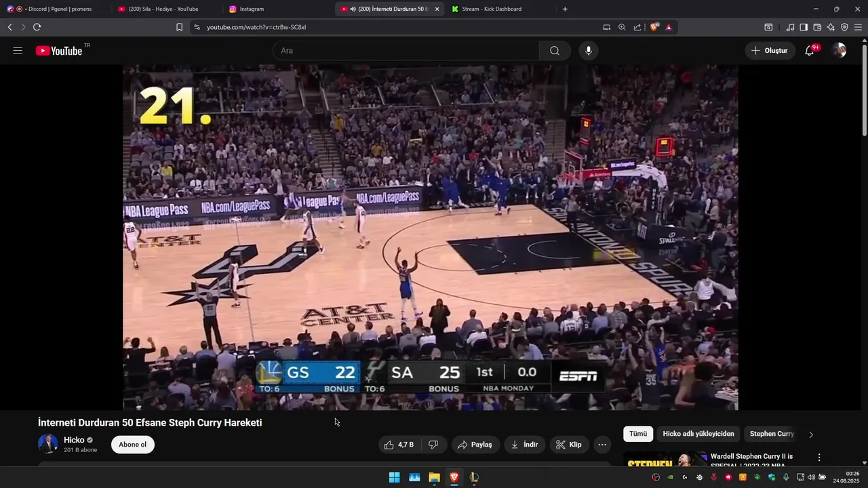
Task: Open Leo AI sparkle icon
Action: [x=831, y=27]
